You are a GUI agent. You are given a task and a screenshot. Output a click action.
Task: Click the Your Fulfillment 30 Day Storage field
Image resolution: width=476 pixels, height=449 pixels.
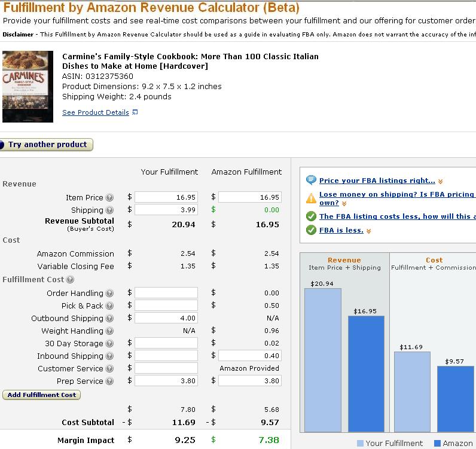[x=166, y=343]
